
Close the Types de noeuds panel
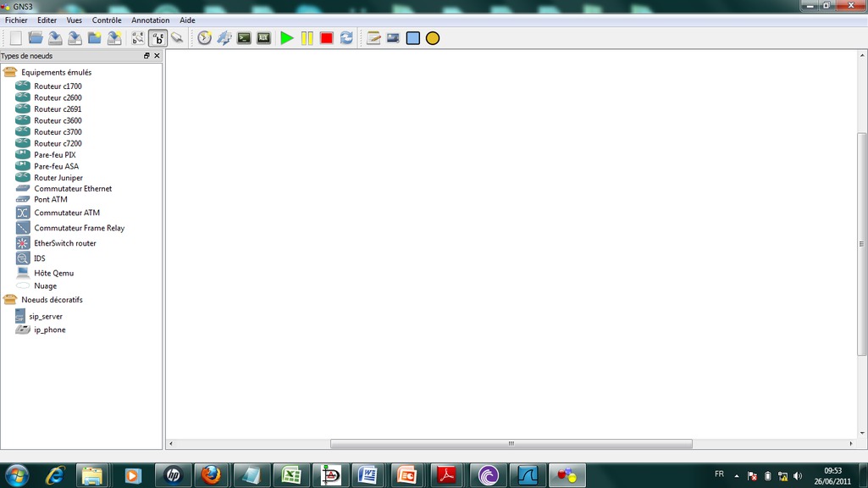coord(157,56)
